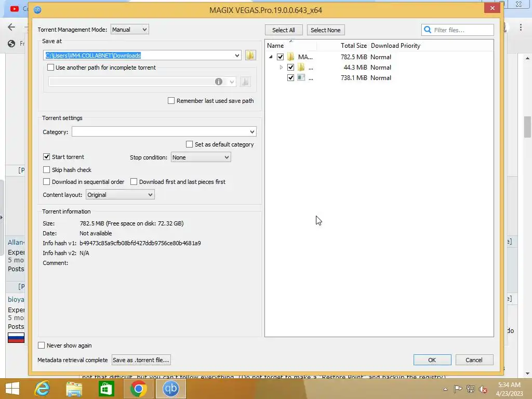This screenshot has height=399, width=532.
Task: Click the MA... root folder icon in file tree
Action: tap(291, 57)
